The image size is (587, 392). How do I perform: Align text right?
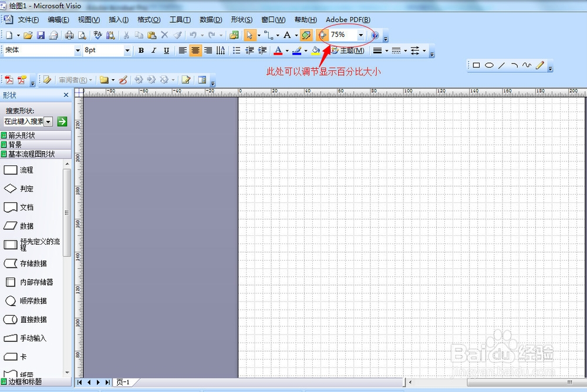pos(208,50)
